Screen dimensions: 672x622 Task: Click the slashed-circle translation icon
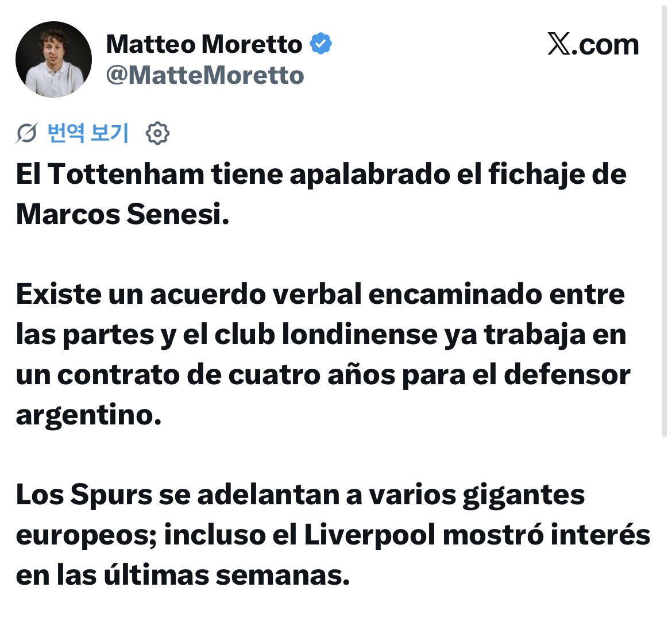(26, 133)
